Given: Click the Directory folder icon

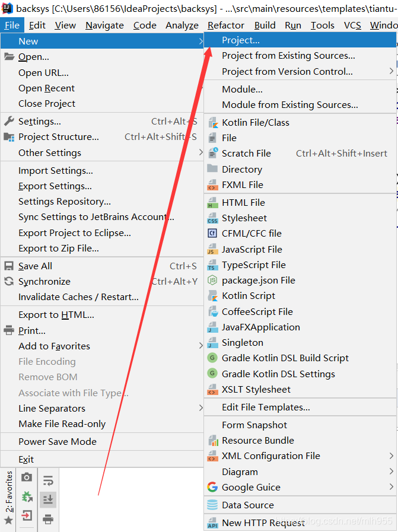Looking at the screenshot, I should coord(212,168).
